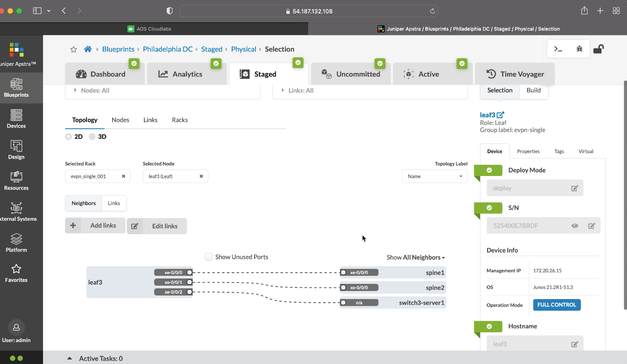Click the Add links button
Screen dimensions: 627x364
tap(95, 226)
